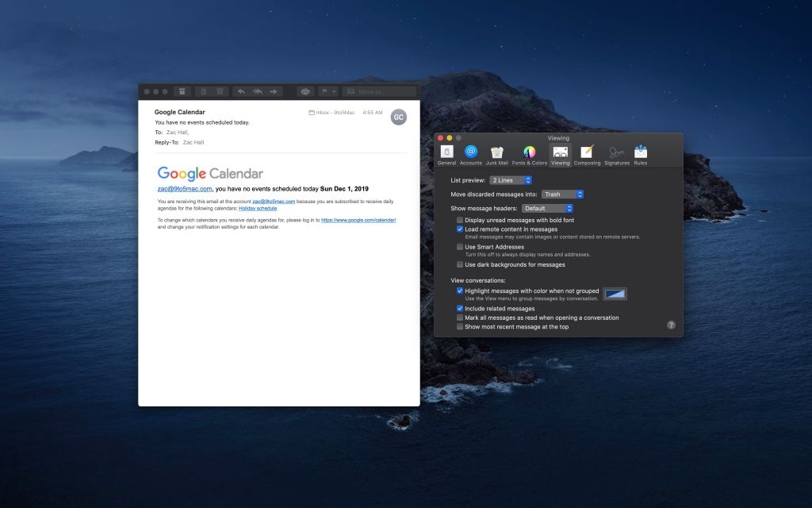Enable Display unread messages with bold font

(459, 221)
